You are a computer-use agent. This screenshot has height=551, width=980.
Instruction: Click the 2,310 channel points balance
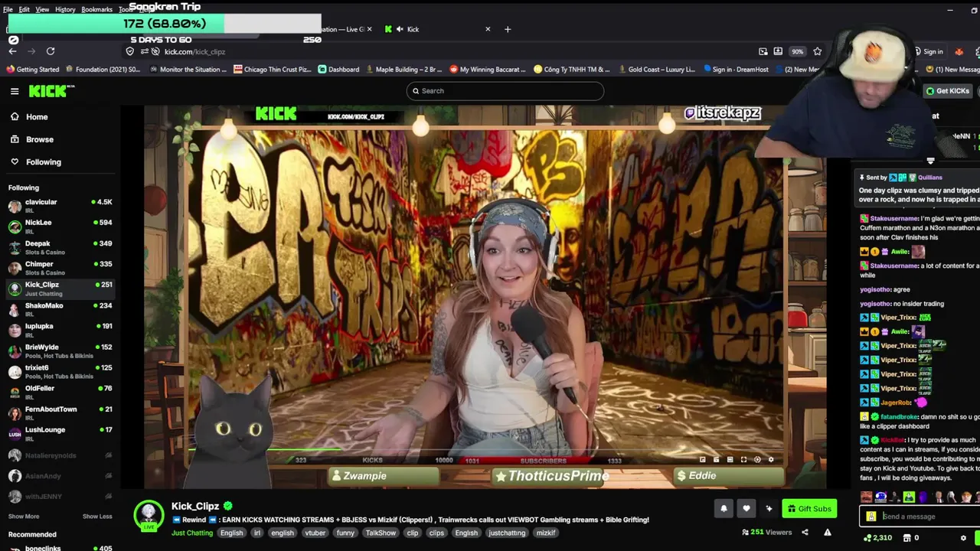(877, 538)
